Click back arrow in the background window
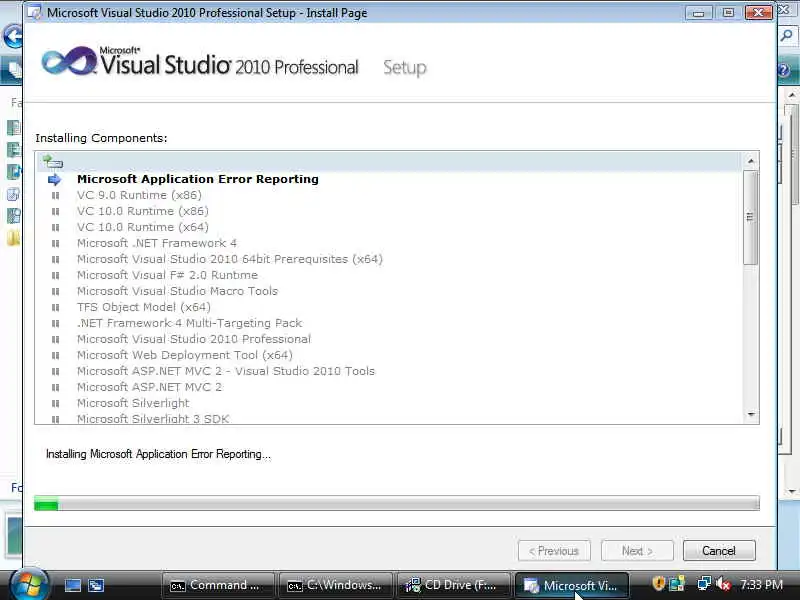The width and height of the screenshot is (800, 600). (x=12, y=36)
